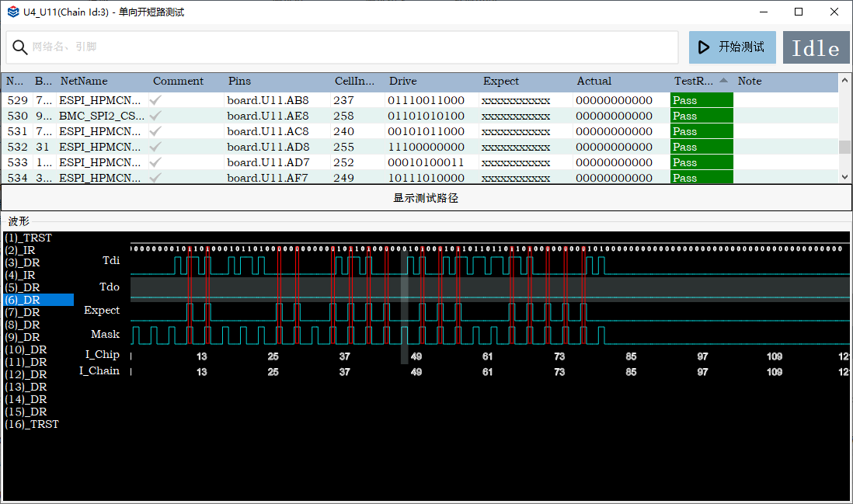The height and width of the screenshot is (504, 853).
Task: Select the (10)_DR waveform step
Action: [26, 349]
